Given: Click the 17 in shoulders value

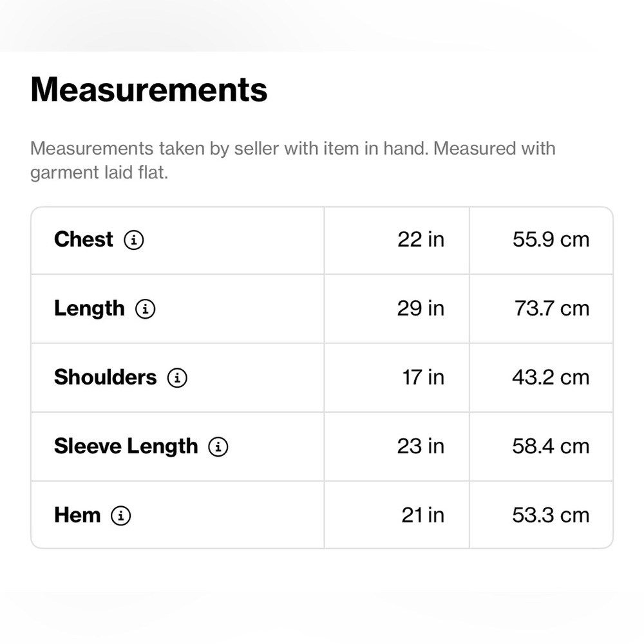Looking at the screenshot, I should 423,377.
